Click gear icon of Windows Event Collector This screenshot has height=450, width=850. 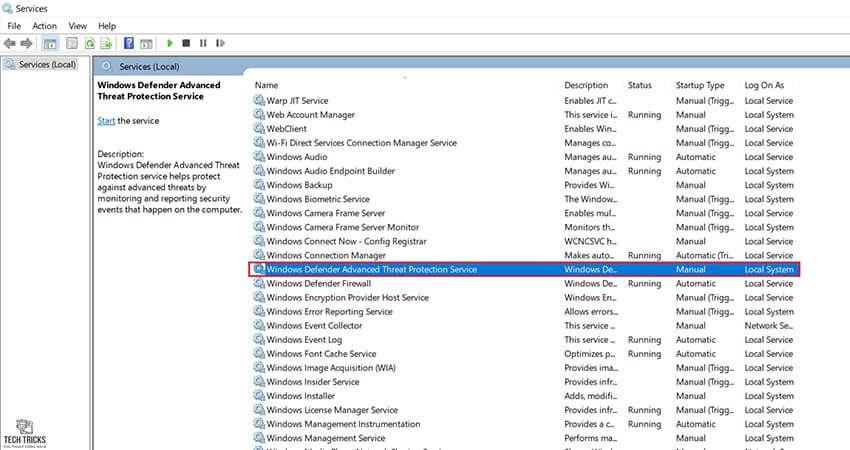[259, 325]
